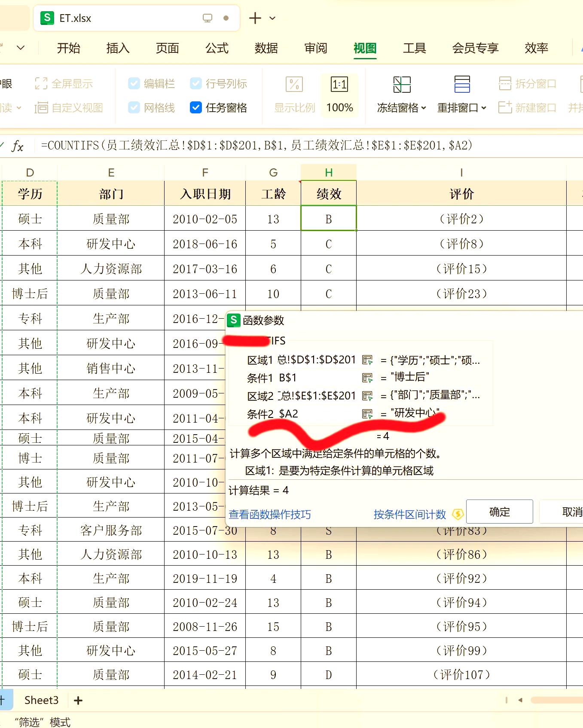Toggle the gridlines (网格线) checkbox
Screen dimensions: 583x728
(x=134, y=107)
